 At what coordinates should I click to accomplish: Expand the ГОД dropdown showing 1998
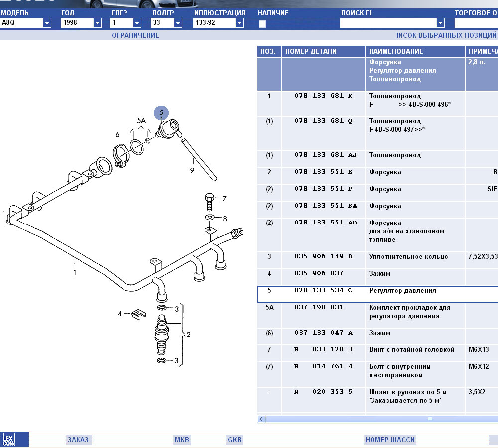pos(97,23)
